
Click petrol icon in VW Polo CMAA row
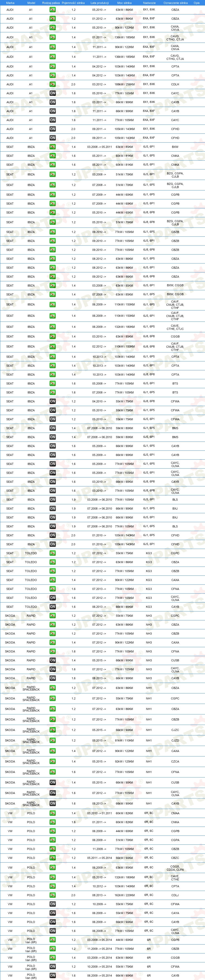tap(52, 813)
